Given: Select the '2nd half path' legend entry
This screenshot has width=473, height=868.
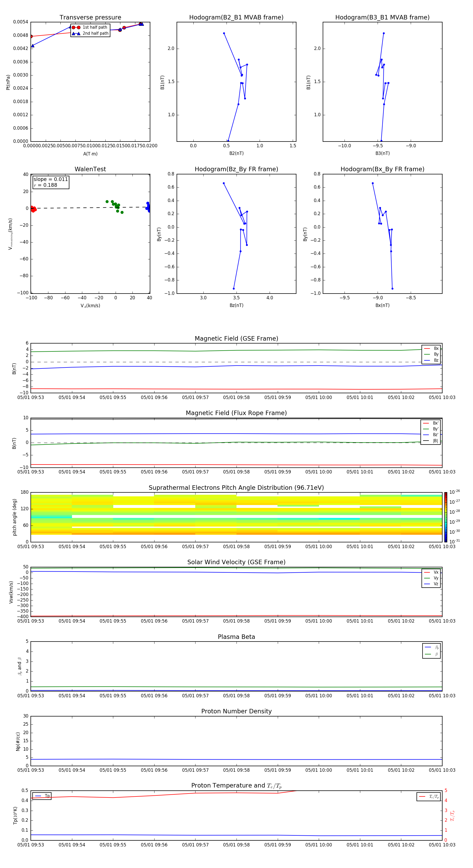Looking at the screenshot, I should [90, 33].
